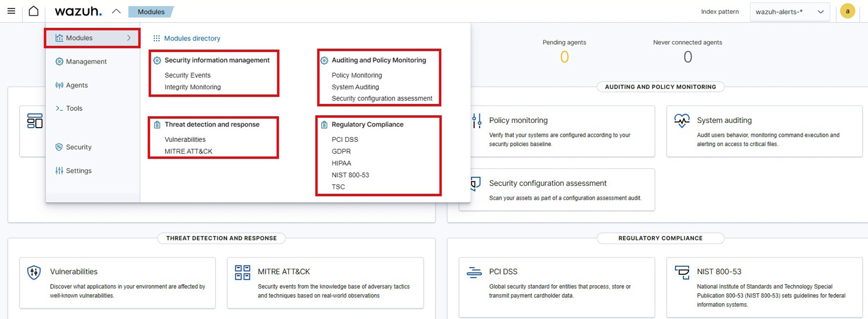This screenshot has height=319, width=868.
Task: Open the user avatar menu
Action: point(847,11)
